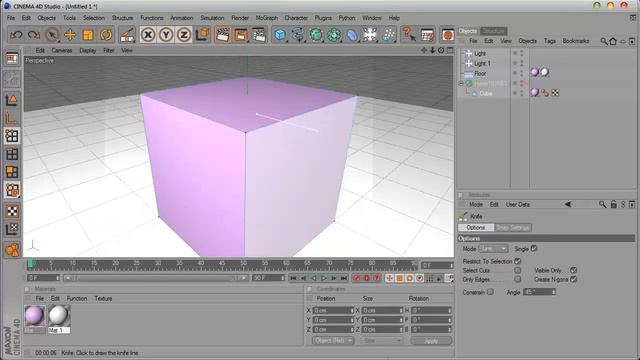Click the Undo arrow icon
This screenshot has width=640, height=360.
point(16,35)
